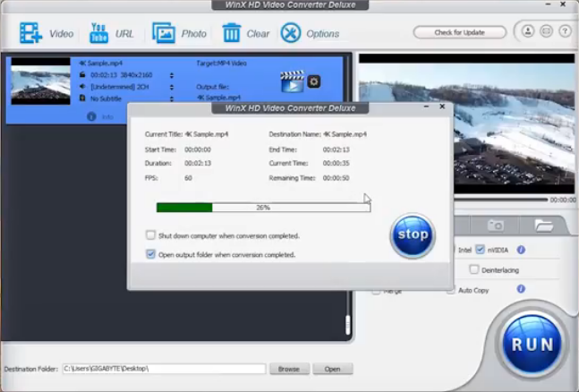Click the big RUN button
Viewport: 579px width, 392px height.
point(532,344)
